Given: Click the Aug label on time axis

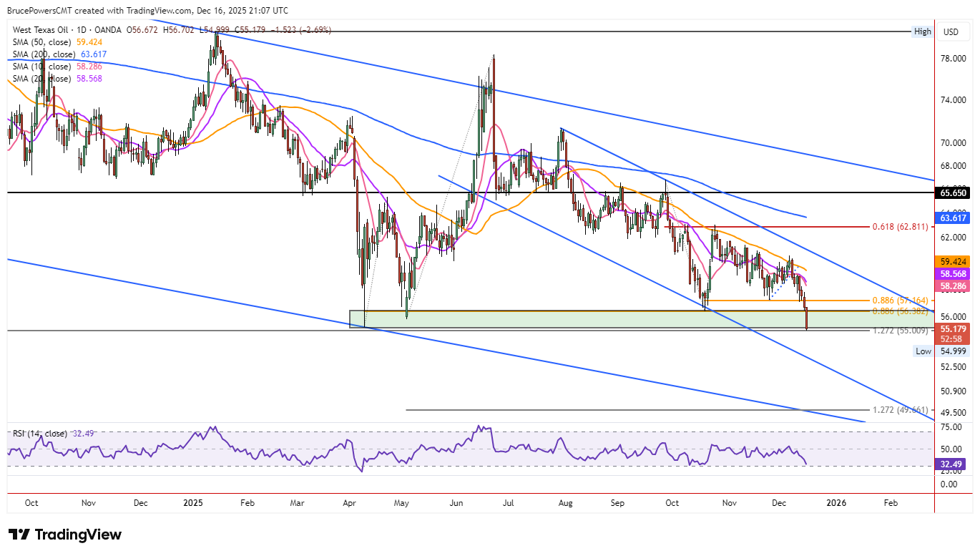Looking at the screenshot, I should [x=566, y=503].
